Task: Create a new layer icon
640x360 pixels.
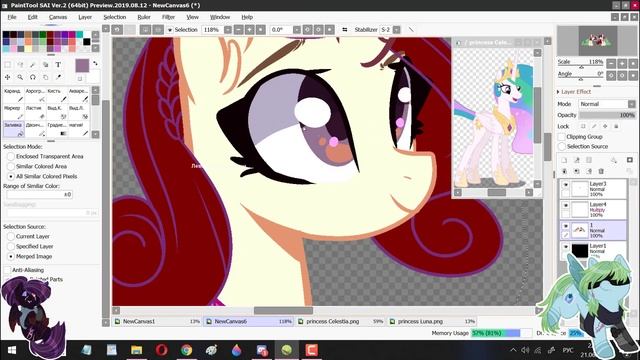Action: pos(564,160)
